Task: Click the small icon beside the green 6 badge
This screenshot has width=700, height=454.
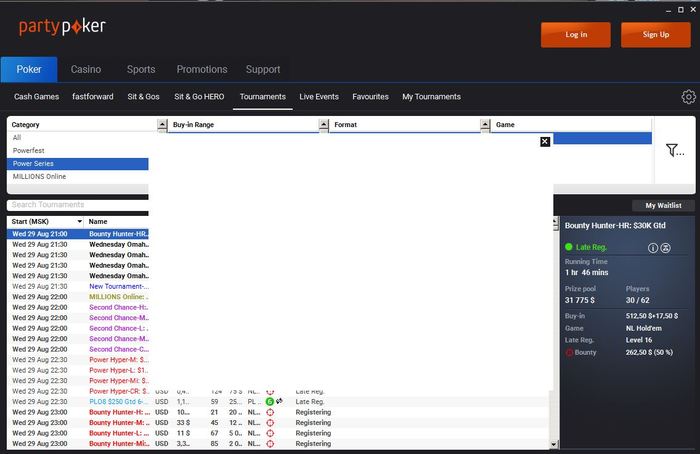Action: 279,401
